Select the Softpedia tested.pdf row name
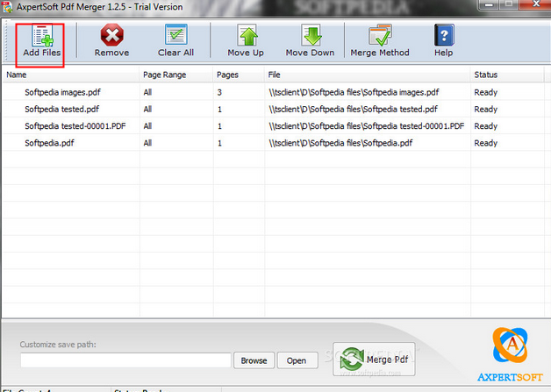The height and width of the screenshot is (392, 551). tap(61, 110)
